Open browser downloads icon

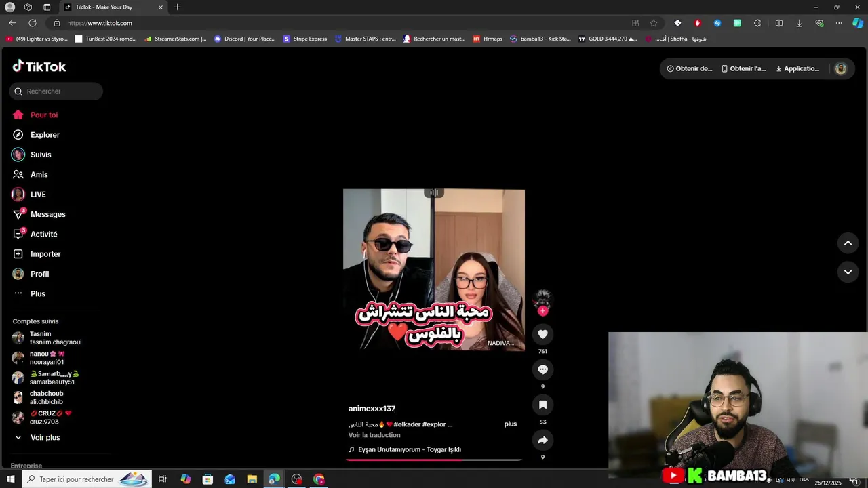pos(799,23)
